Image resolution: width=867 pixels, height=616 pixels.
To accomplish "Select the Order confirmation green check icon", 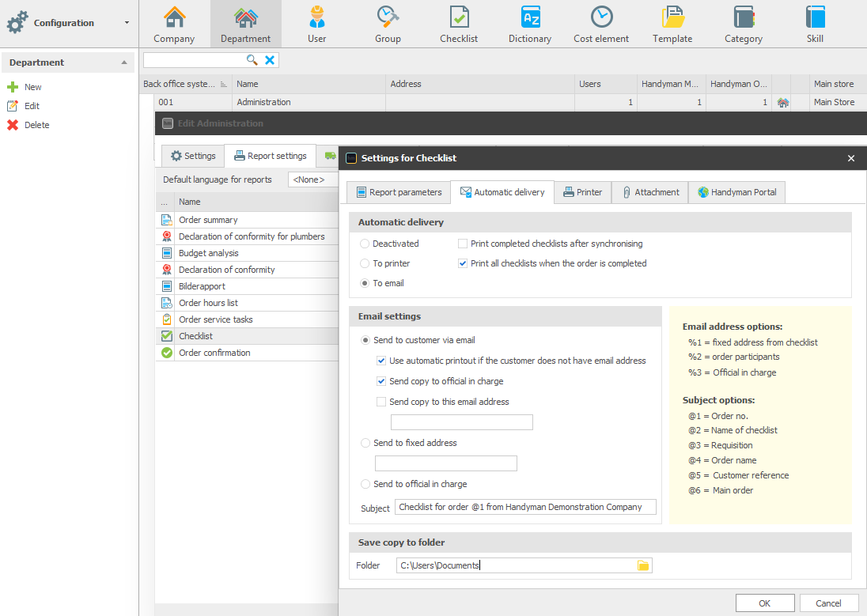I will [166, 353].
